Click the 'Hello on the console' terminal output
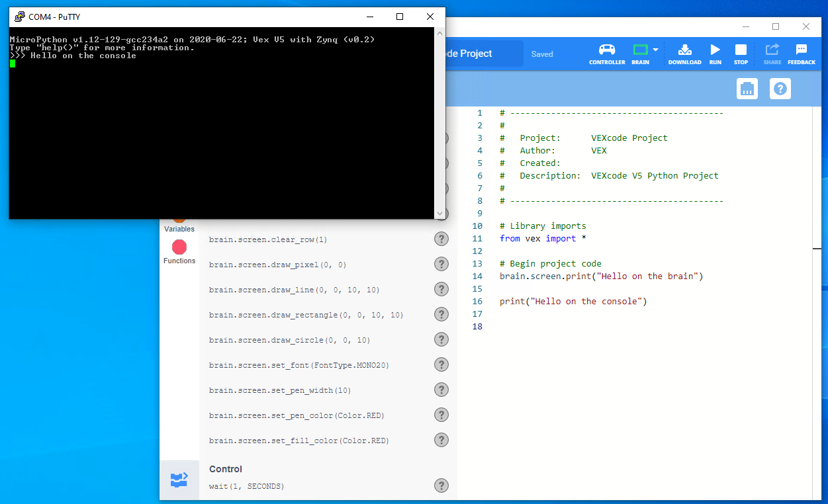Viewport: 828px width, 504px height. click(x=83, y=56)
